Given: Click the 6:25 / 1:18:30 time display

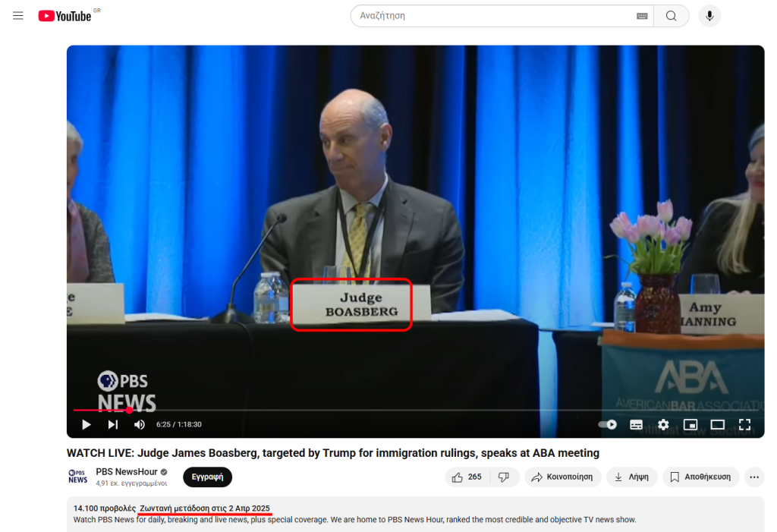Looking at the screenshot, I should pos(179,424).
